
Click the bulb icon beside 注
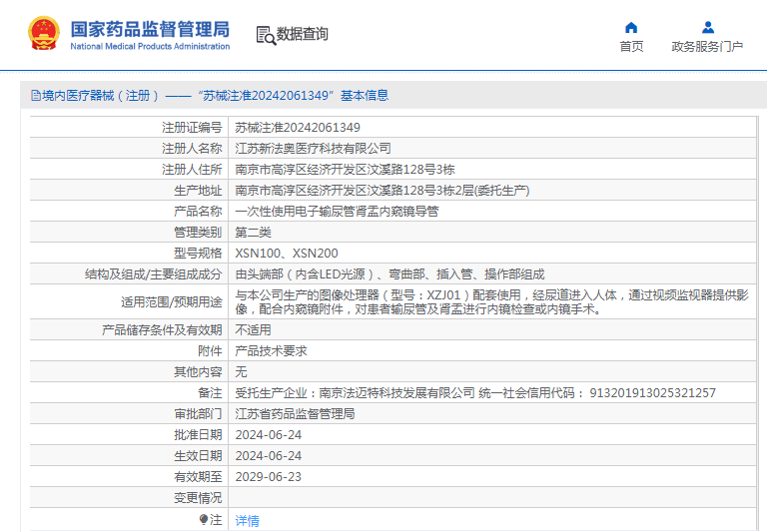click(204, 519)
